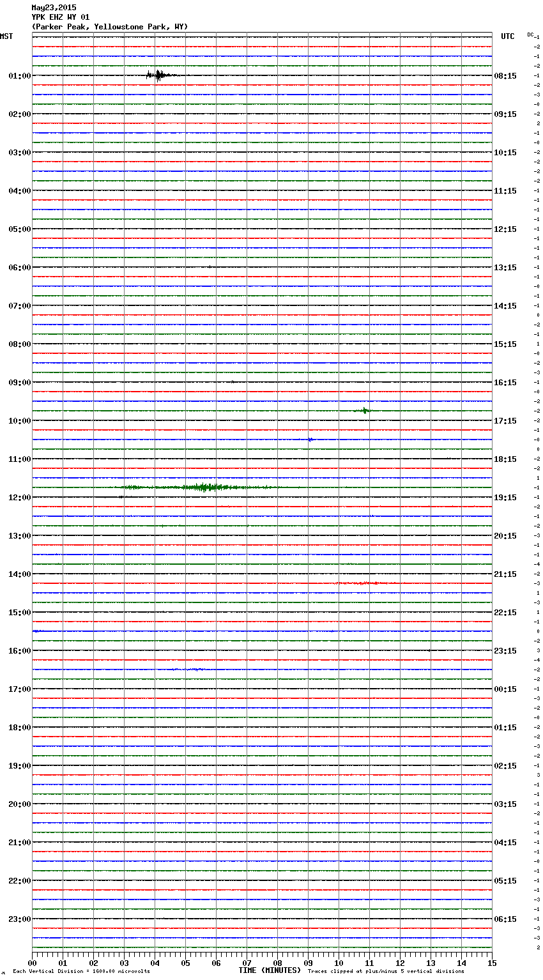Click the 10:00 MST row label
This screenshot has width=543, height=980.
click(x=20, y=421)
